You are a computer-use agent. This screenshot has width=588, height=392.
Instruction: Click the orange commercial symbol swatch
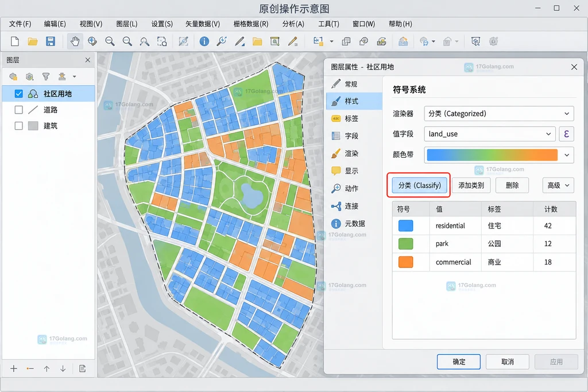click(x=405, y=262)
